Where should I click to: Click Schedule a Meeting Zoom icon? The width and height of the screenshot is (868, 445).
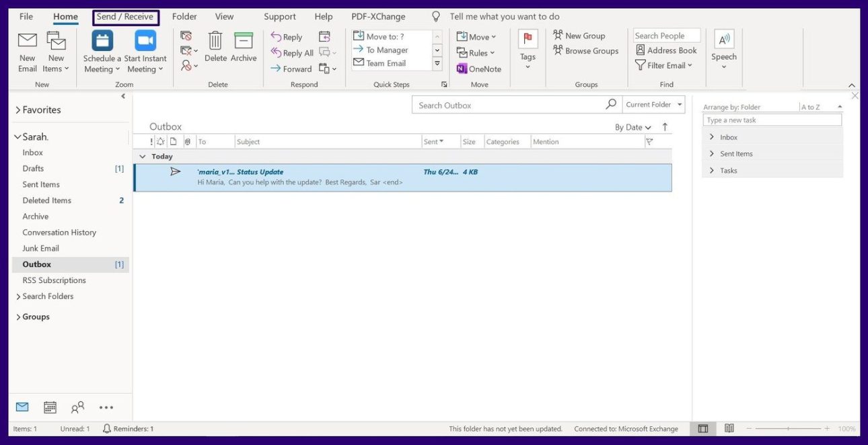click(x=102, y=42)
